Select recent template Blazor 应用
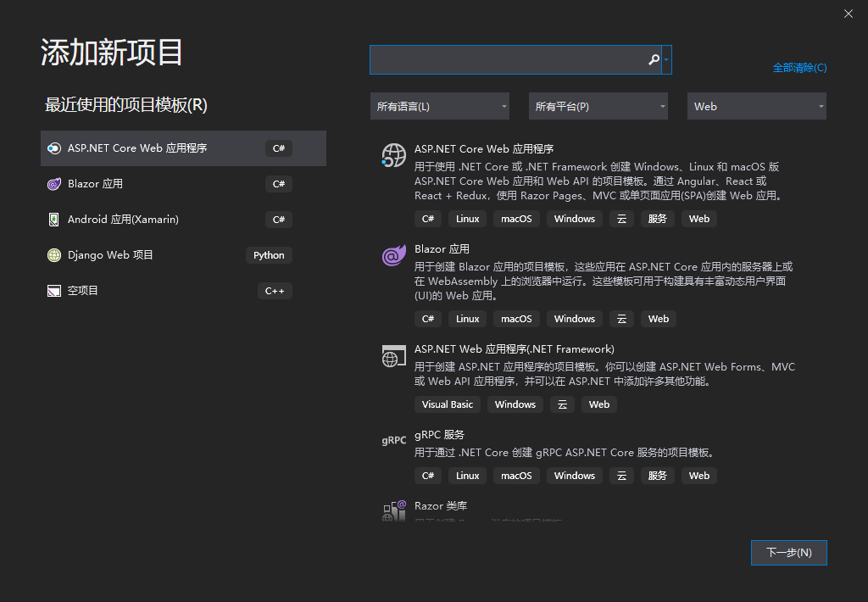Viewport: 868px width, 602px height. pos(183,184)
